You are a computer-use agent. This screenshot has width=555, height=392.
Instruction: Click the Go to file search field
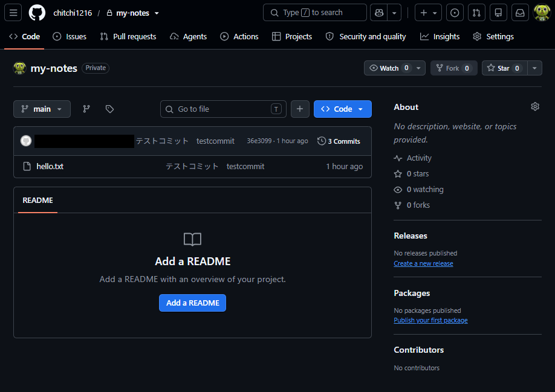click(x=223, y=109)
